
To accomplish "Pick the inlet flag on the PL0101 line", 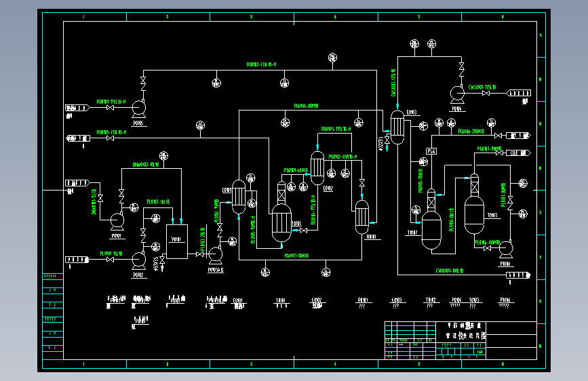I will [x=77, y=260].
